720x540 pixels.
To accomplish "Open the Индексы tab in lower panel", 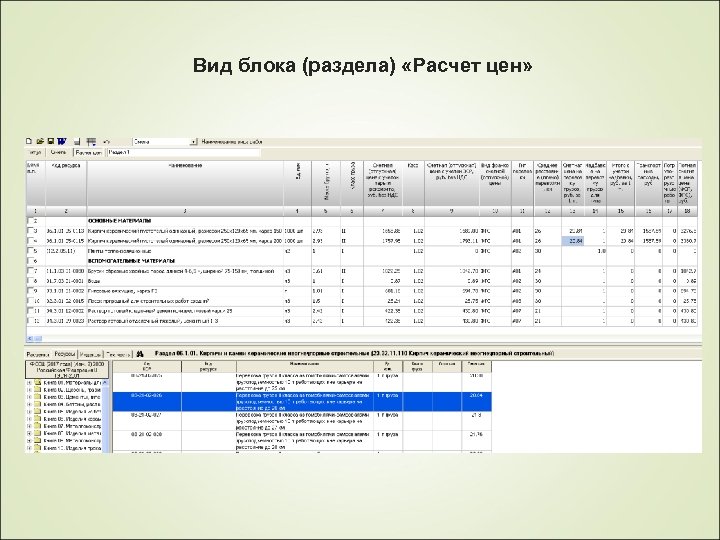I will (x=90, y=354).
